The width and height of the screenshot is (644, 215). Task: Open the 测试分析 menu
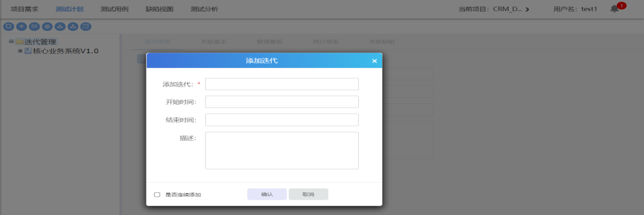tap(205, 9)
